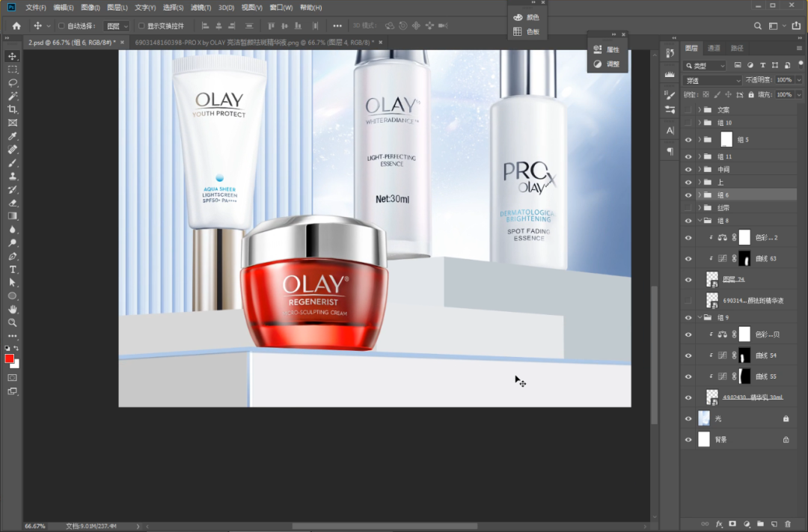Toggle Quick Mask mode icon

(13, 378)
